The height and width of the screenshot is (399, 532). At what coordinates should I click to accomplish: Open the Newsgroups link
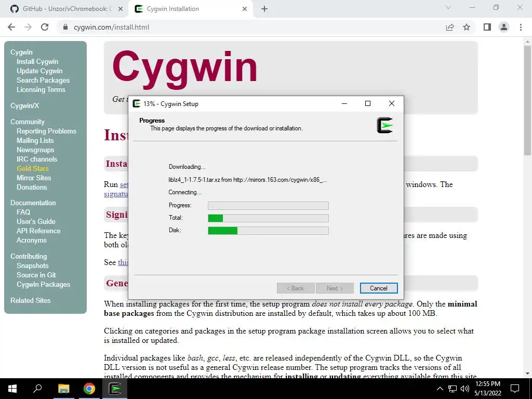[x=35, y=150]
